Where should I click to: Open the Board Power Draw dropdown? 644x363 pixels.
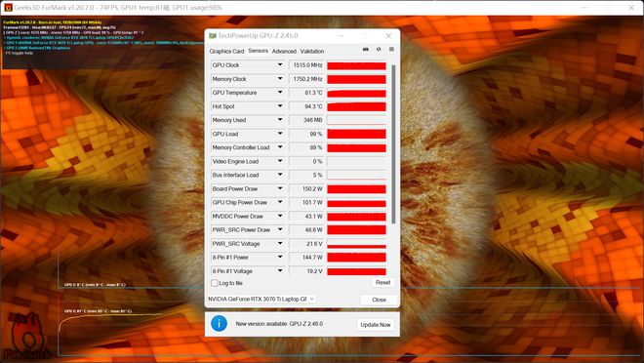tap(280, 188)
